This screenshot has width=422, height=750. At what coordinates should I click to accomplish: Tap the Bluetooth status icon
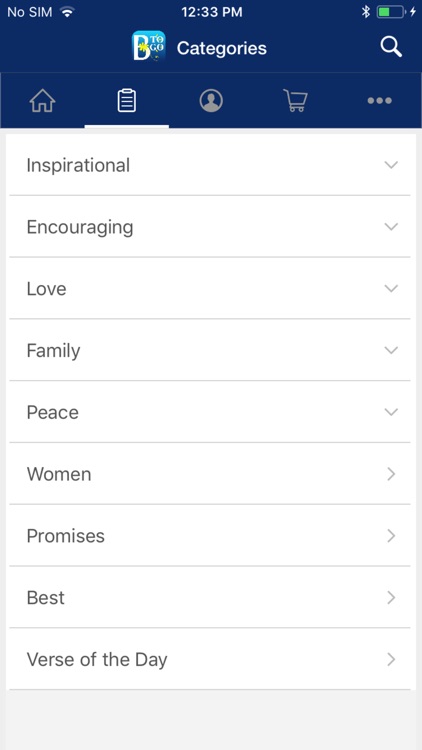tap(366, 12)
